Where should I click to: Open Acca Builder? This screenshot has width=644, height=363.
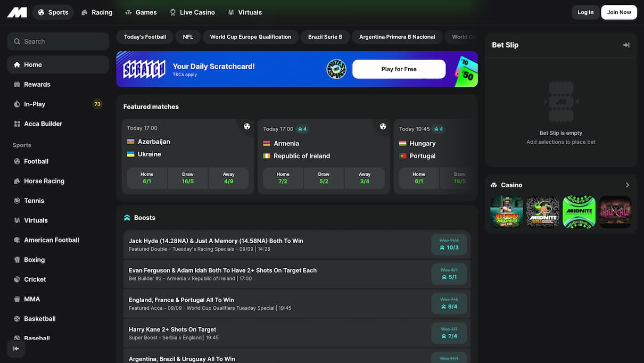pos(58,124)
